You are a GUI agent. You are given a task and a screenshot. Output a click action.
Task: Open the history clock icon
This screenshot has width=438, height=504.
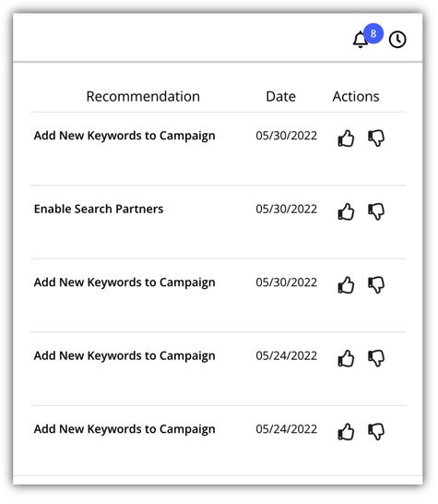(x=397, y=40)
